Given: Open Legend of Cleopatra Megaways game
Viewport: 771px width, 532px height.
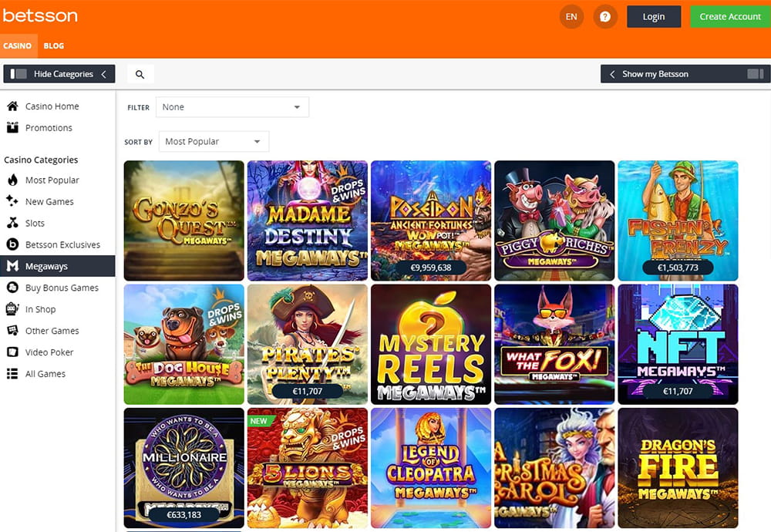Looking at the screenshot, I should point(431,467).
